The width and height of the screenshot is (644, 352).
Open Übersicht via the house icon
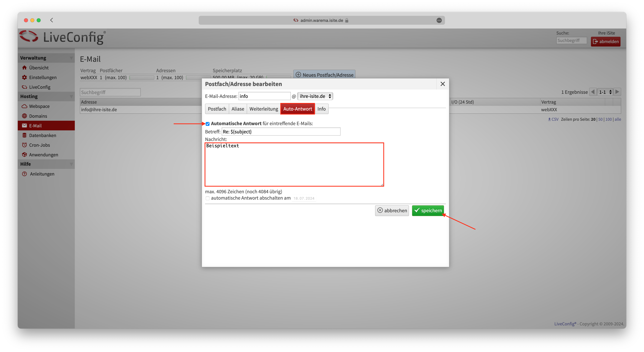pos(24,67)
